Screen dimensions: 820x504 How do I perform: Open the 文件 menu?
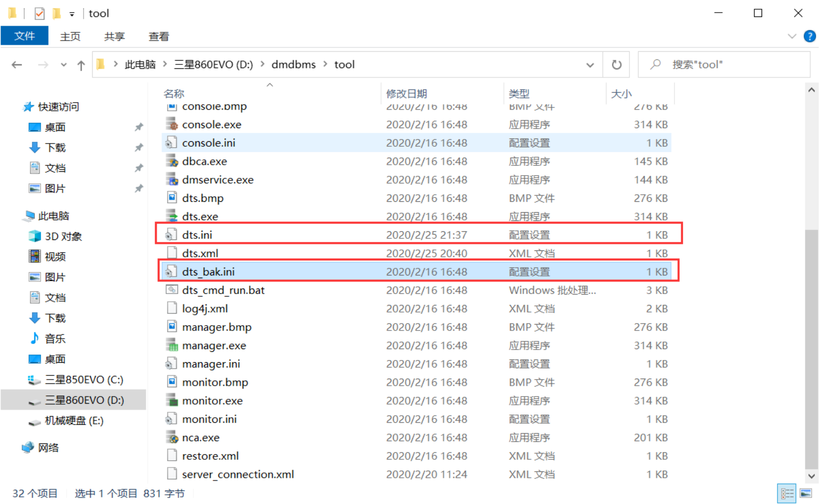(25, 36)
